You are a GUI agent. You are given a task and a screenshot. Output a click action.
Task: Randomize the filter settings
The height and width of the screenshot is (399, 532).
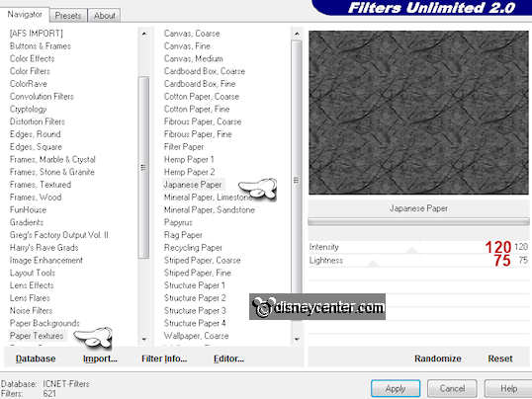(438, 359)
